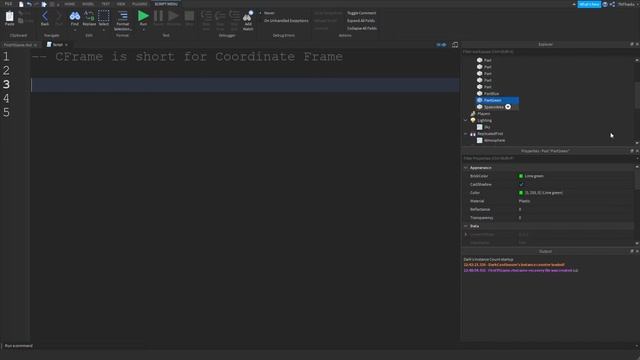Click line 3 in the script editor
640x360 pixels.
245,85
